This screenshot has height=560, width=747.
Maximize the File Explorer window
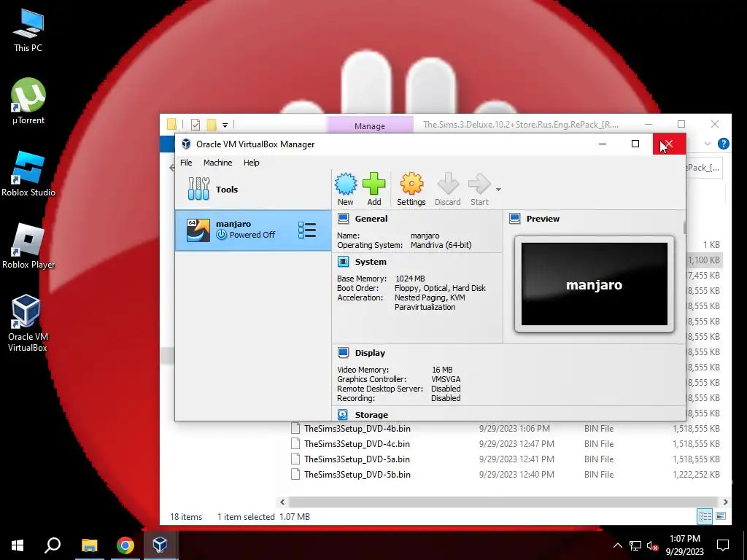coord(681,124)
